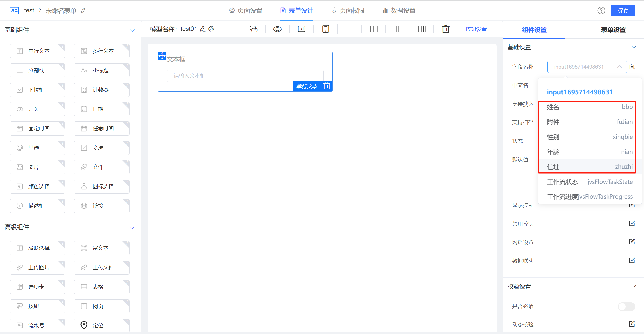Add the 图标选择 component
Viewport: 644px width, 334px height.
(x=102, y=187)
